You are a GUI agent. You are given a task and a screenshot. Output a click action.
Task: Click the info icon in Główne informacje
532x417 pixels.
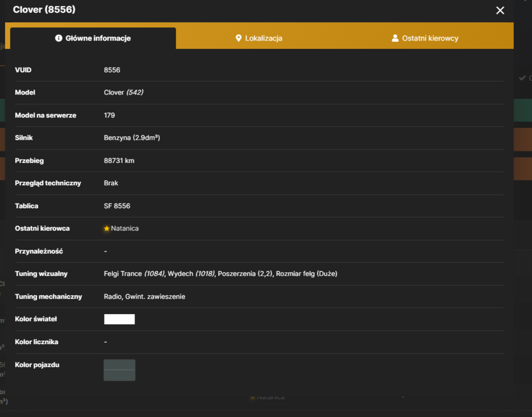click(59, 38)
